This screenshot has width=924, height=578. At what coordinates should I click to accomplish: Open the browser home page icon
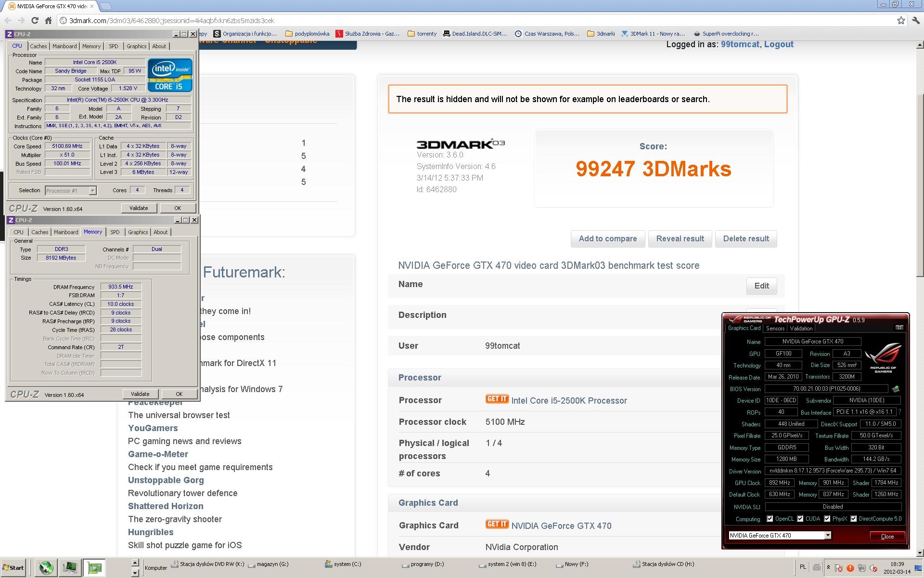click(x=48, y=20)
